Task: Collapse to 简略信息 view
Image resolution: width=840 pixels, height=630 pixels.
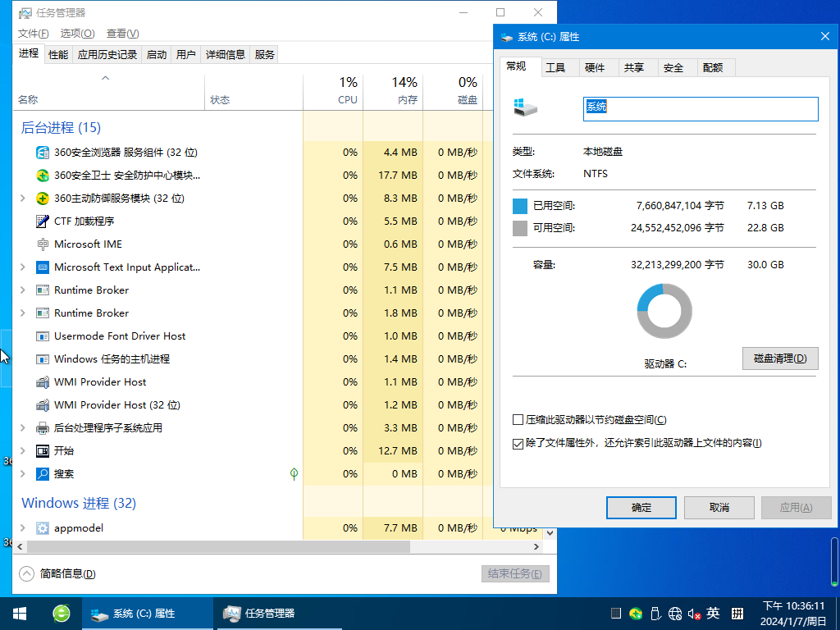Action: [x=57, y=573]
